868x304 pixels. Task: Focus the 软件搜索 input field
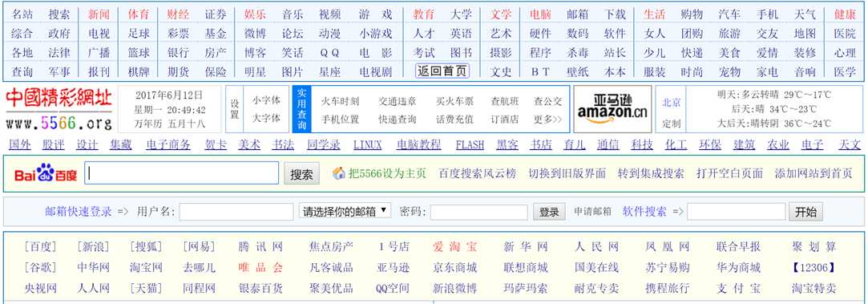pos(737,212)
